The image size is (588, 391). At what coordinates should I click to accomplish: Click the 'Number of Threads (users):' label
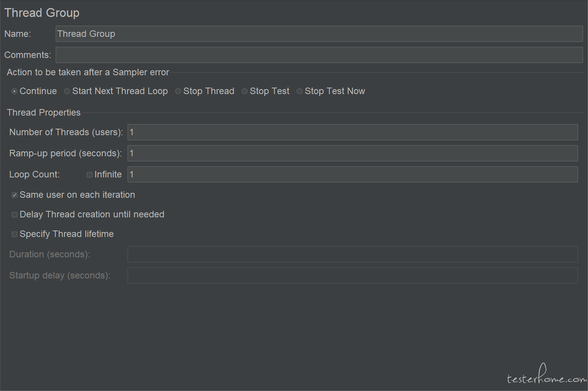66,132
